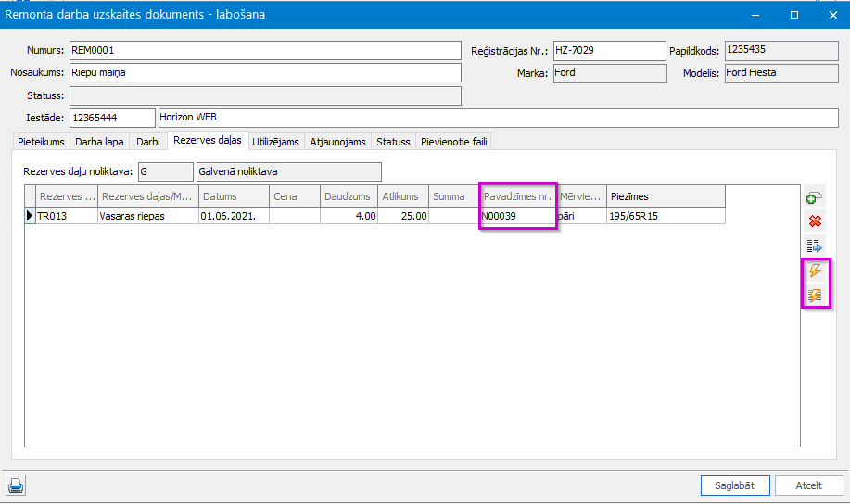Click the empty Summa cell in TR013 row
This screenshot has height=504, width=850.
pyautogui.click(x=453, y=216)
